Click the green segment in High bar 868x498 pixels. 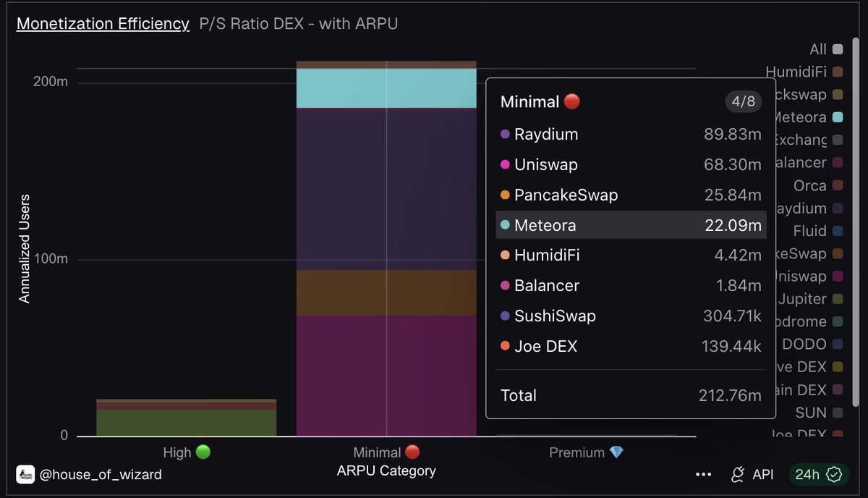(187, 423)
